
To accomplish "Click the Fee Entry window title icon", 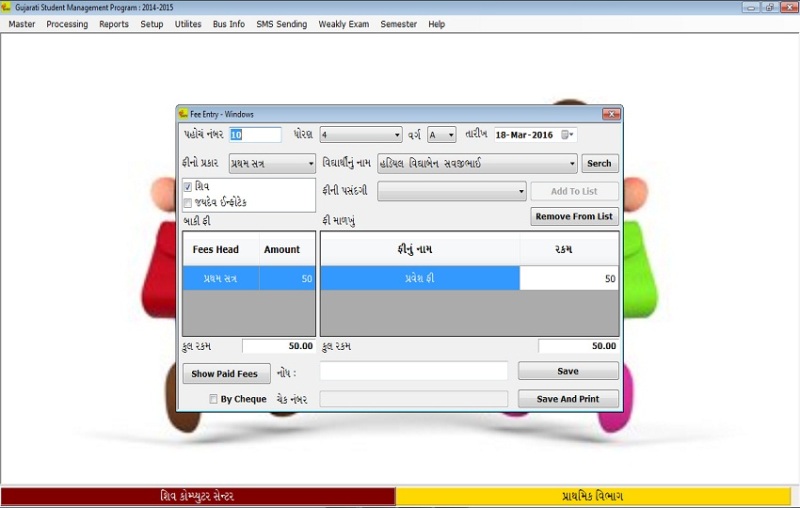I will pyautogui.click(x=183, y=114).
